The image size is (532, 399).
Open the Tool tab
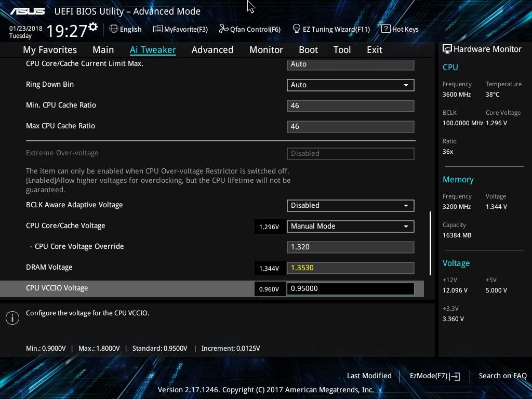click(x=342, y=50)
